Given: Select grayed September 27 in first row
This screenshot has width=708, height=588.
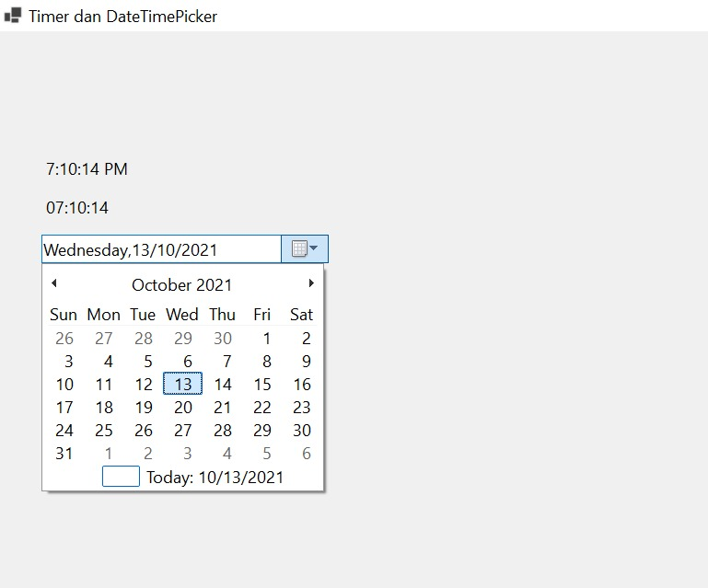Looking at the screenshot, I should (103, 338).
